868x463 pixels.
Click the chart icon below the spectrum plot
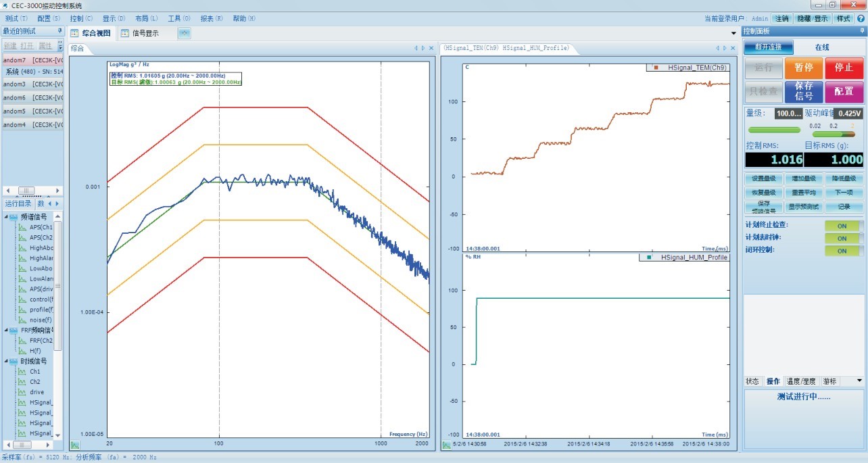click(75, 445)
